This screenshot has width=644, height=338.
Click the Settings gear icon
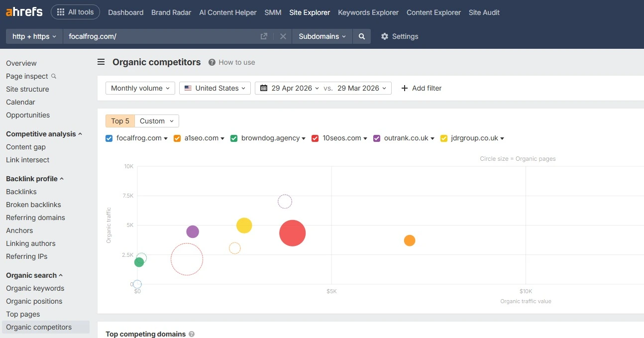coord(384,36)
